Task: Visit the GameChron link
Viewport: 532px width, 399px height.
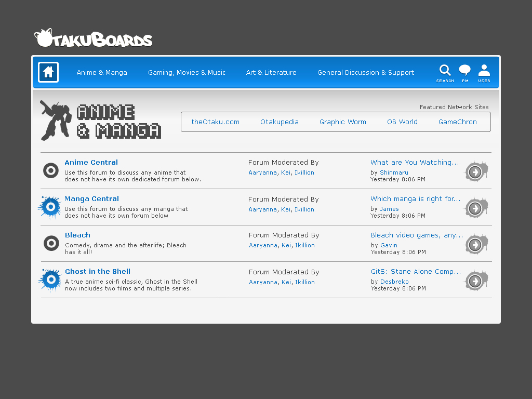Action: coord(457,122)
